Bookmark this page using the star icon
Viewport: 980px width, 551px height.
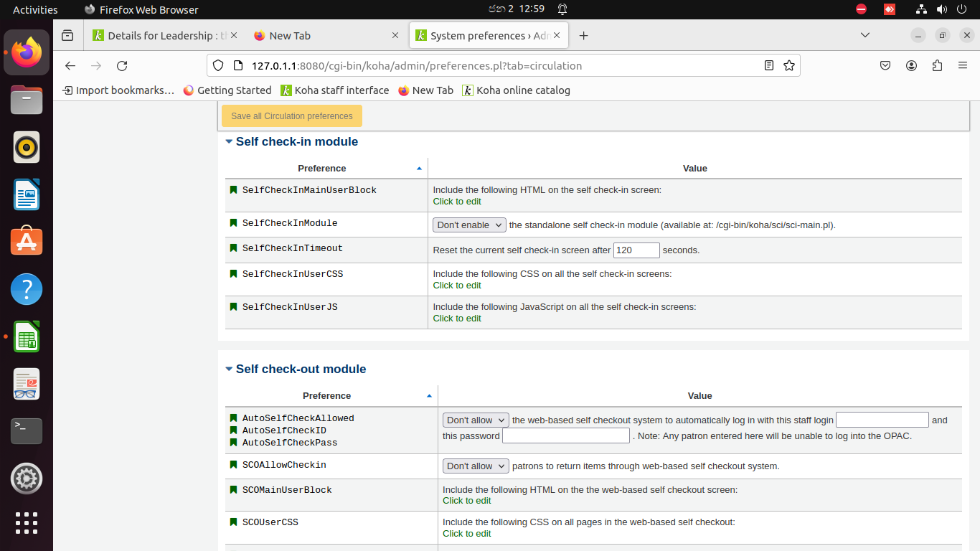[789, 66]
